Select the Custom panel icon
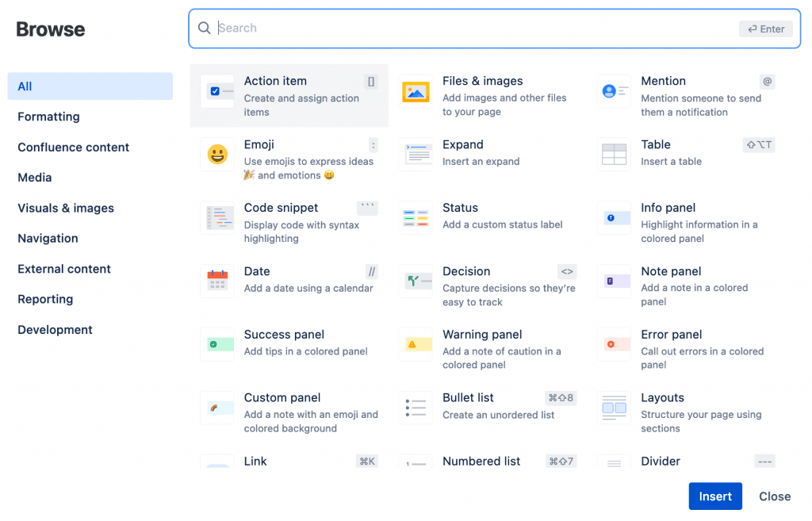This screenshot has width=812, height=521. 217,408
